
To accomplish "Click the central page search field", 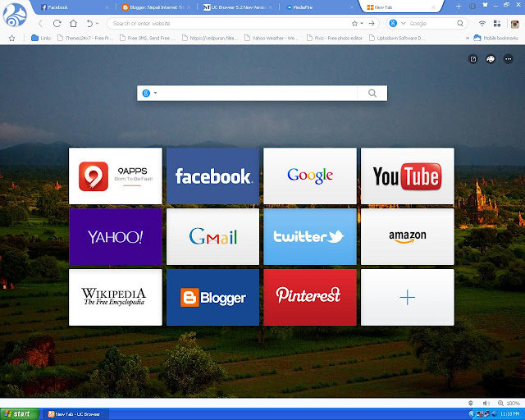I will (258, 94).
